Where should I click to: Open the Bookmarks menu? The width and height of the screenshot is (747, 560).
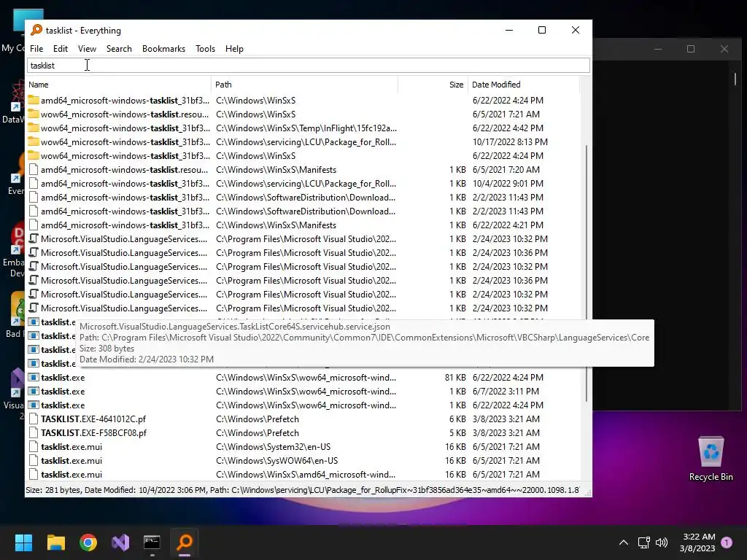(x=163, y=49)
